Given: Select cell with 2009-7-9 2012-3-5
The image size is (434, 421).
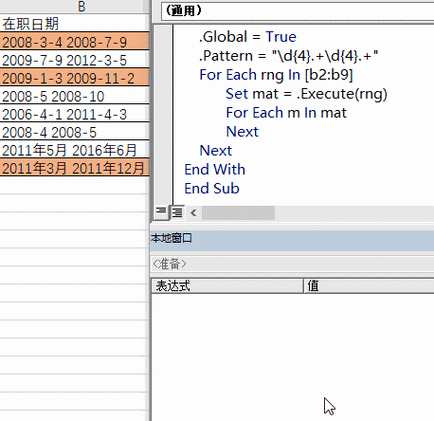Looking at the screenshot, I should 74,60.
